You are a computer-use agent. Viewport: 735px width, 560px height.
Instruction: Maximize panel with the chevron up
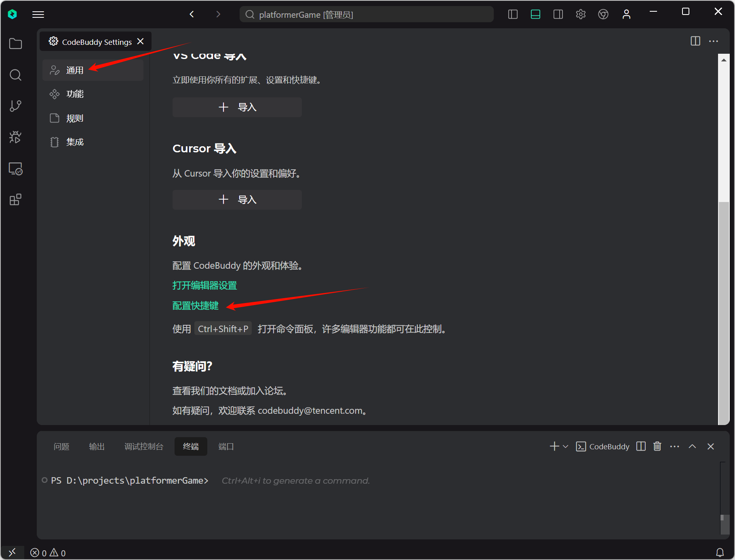692,446
